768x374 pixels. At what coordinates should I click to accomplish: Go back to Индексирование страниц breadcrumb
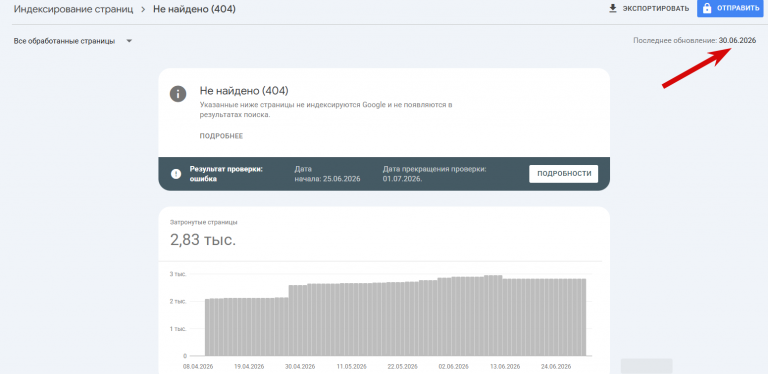(x=73, y=9)
